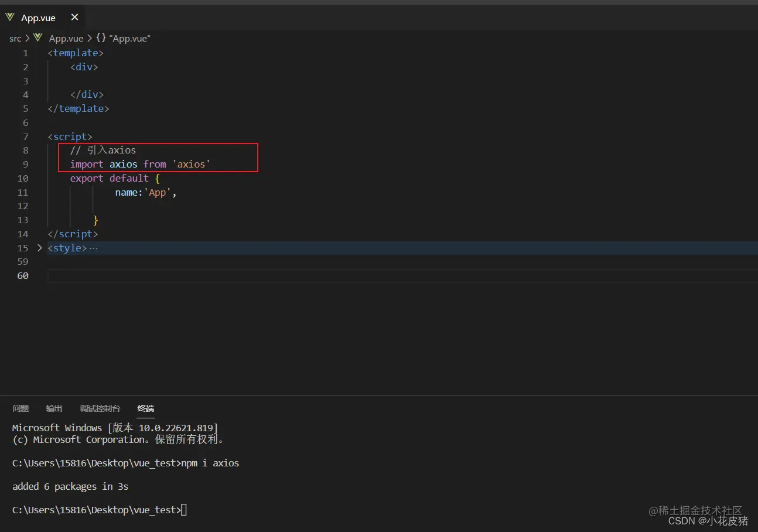The width and height of the screenshot is (758, 532).
Task: Click the Vue file icon on the tab
Action: [x=10, y=18]
